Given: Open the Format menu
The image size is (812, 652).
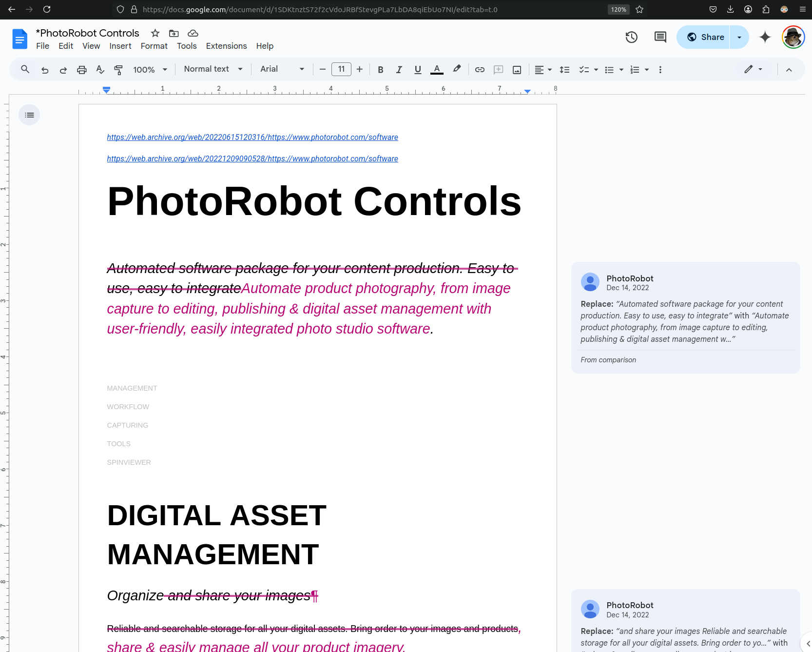Looking at the screenshot, I should click(x=154, y=46).
